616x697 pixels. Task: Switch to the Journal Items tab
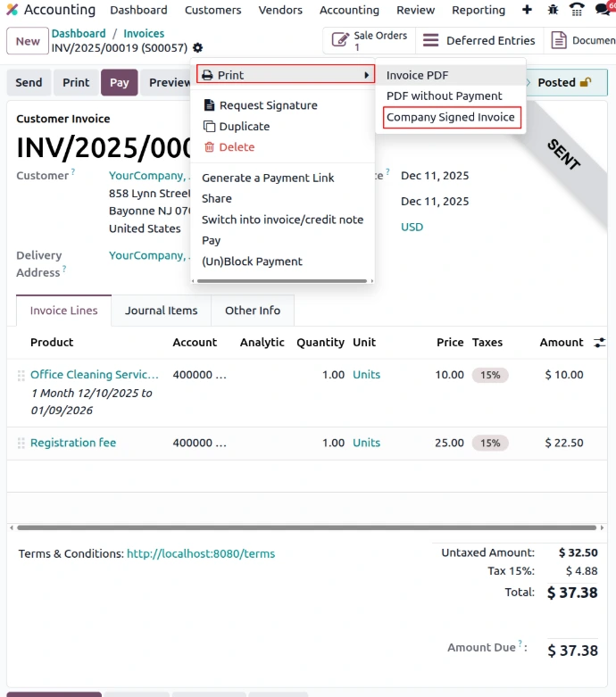[162, 311]
